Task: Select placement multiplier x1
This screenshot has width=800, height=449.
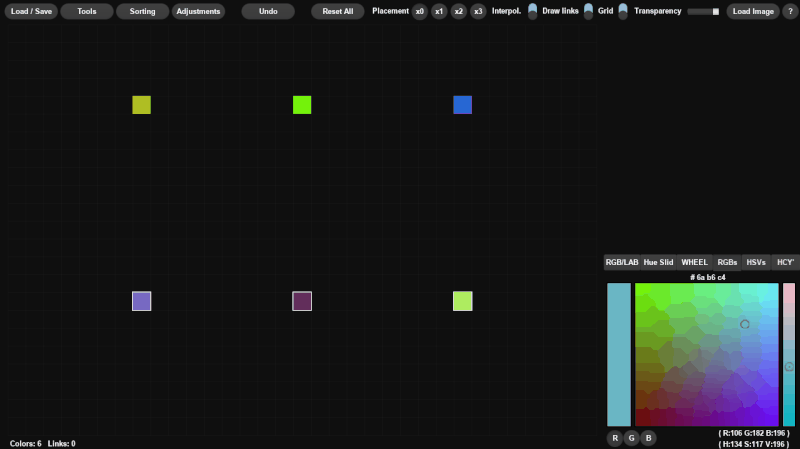Action: (x=439, y=11)
